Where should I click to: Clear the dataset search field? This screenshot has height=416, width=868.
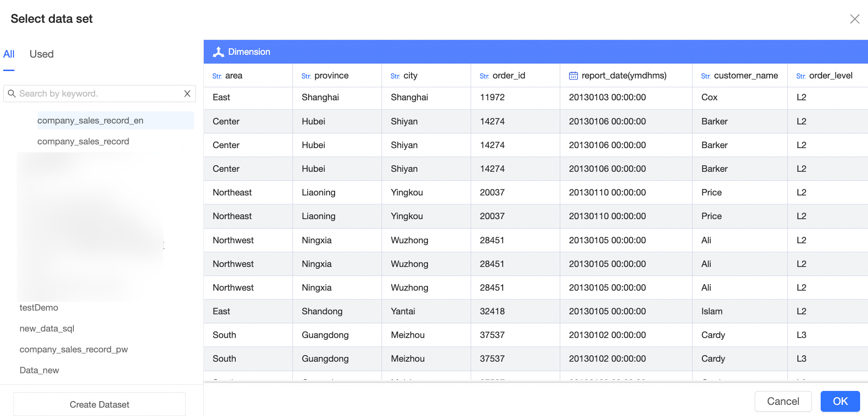tap(187, 93)
